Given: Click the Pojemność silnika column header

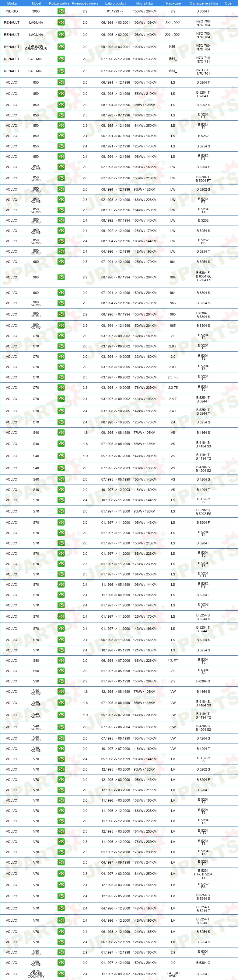Looking at the screenshot, I should (85, 3).
